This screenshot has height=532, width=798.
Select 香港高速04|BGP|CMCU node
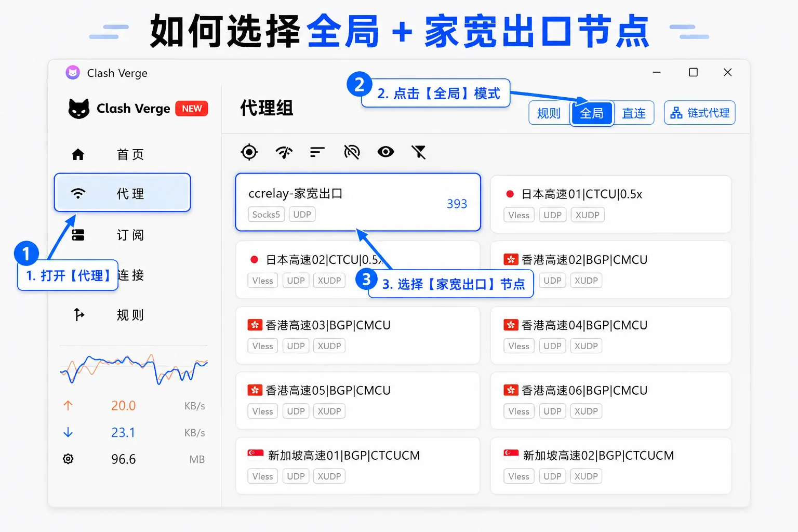pos(611,335)
